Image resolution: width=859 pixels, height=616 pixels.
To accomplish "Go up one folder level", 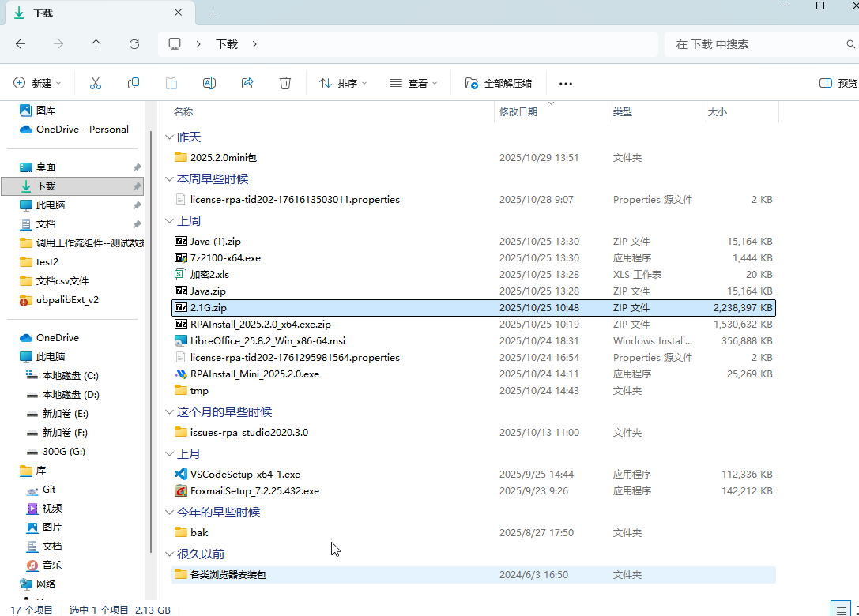I will [94, 43].
